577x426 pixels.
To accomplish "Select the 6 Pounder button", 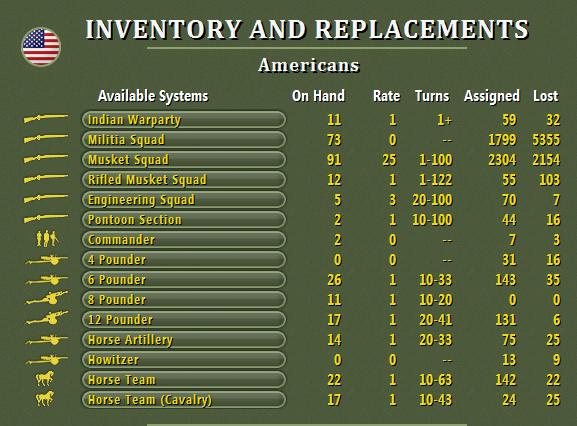I will pyautogui.click(x=184, y=280).
